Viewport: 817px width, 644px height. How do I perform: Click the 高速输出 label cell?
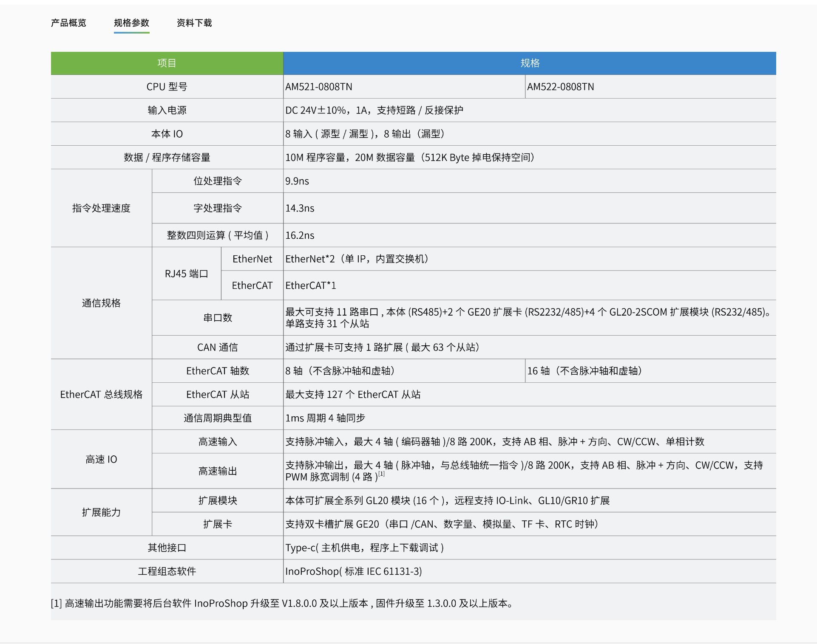click(217, 471)
